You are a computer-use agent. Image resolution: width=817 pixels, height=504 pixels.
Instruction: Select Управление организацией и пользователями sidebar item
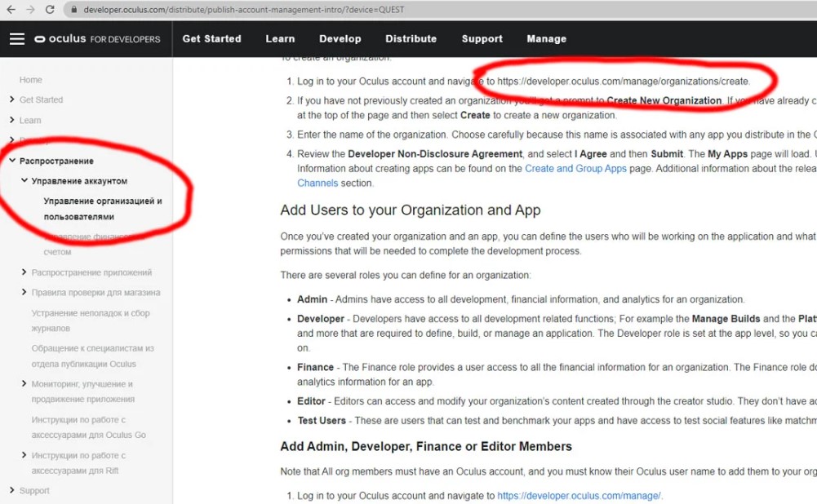point(103,209)
